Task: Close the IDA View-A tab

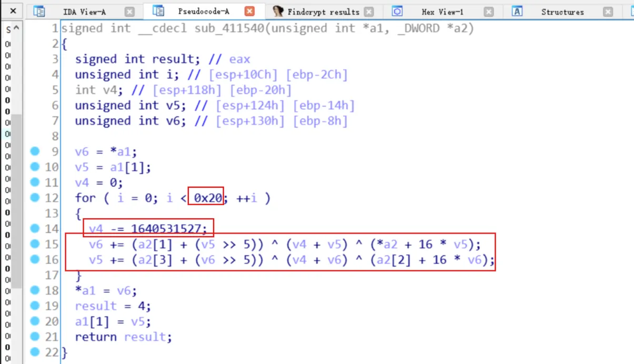Action: pyautogui.click(x=129, y=12)
